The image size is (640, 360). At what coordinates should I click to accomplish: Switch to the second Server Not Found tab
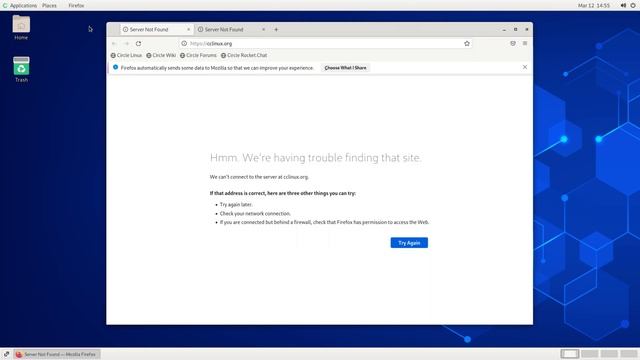click(231, 29)
